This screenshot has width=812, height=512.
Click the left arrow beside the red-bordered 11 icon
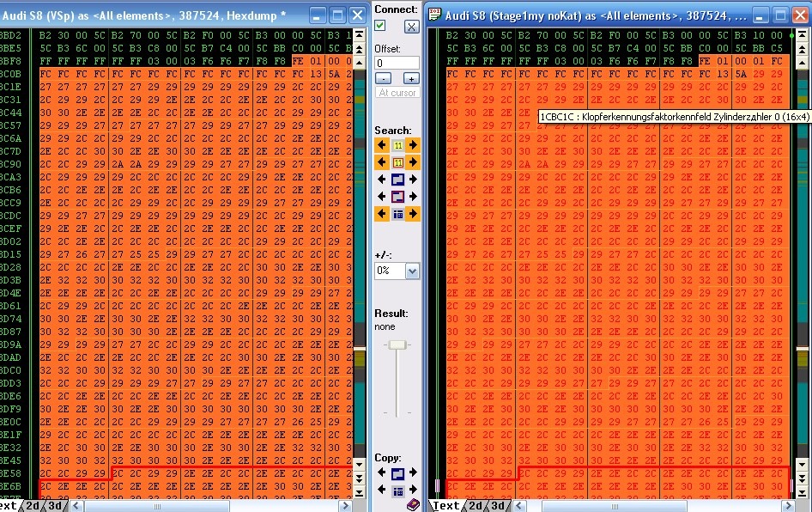tap(382, 162)
